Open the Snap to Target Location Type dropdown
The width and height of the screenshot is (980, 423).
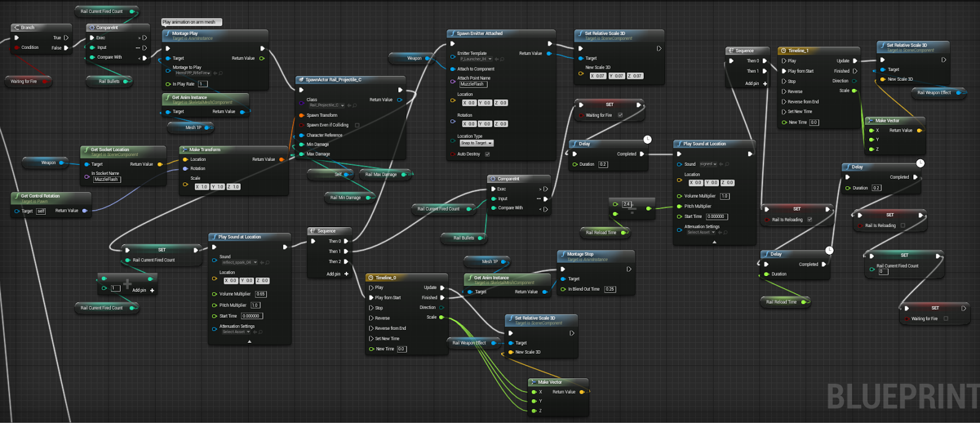(x=477, y=143)
